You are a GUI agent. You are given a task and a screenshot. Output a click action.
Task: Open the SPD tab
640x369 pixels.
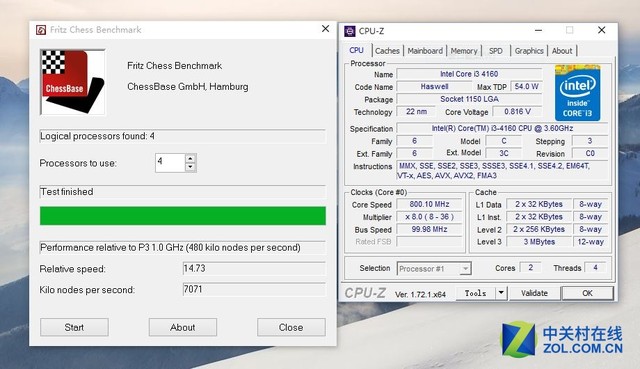coord(496,51)
